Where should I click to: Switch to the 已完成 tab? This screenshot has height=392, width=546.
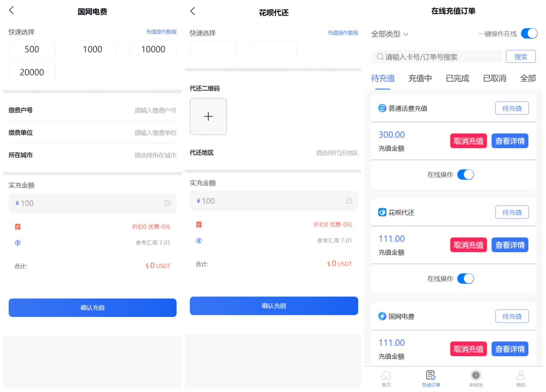pos(457,79)
